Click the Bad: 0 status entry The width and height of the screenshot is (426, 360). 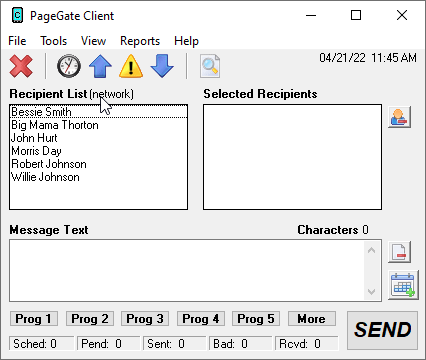(x=240, y=344)
